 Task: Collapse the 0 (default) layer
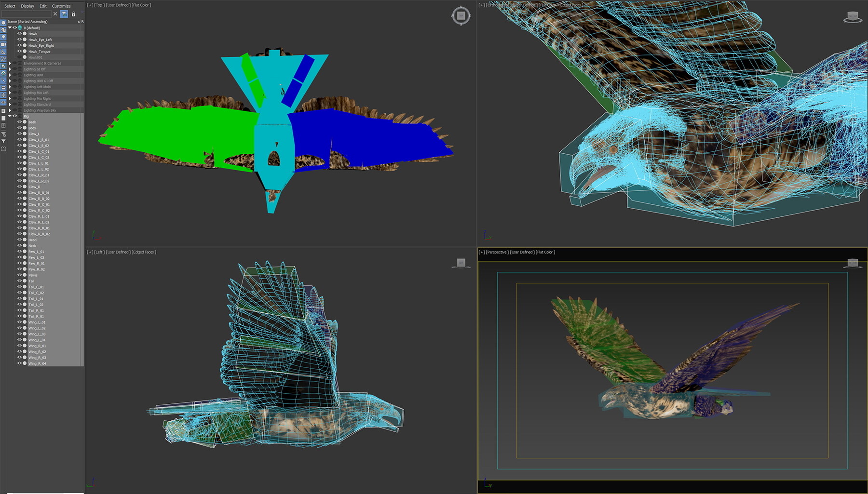click(x=10, y=27)
